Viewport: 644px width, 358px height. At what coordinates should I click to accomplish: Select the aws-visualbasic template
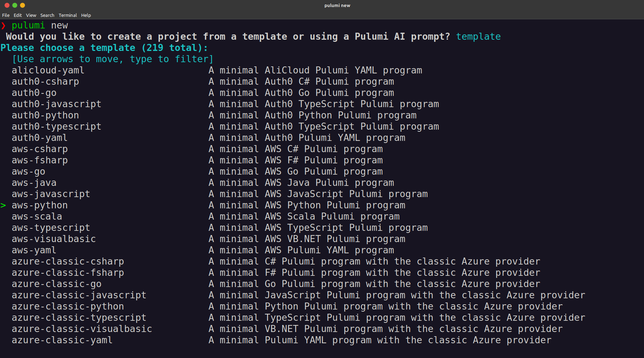(53, 239)
